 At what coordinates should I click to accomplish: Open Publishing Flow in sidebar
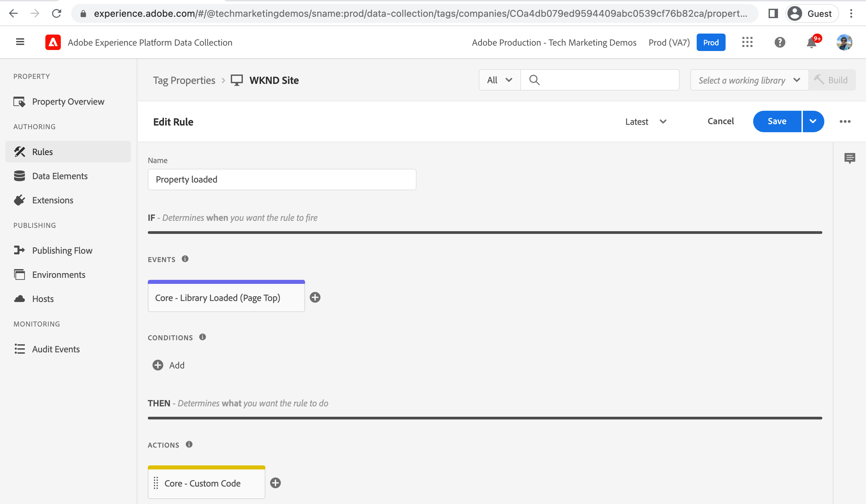pos(62,250)
